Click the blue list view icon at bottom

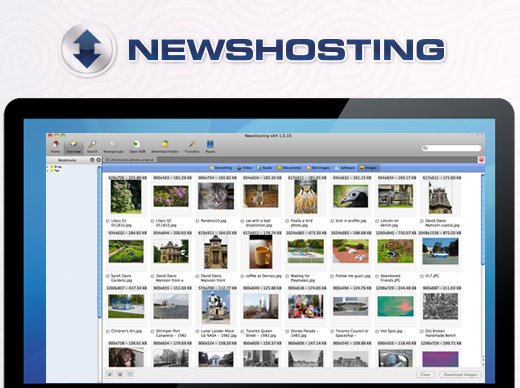[130, 375]
